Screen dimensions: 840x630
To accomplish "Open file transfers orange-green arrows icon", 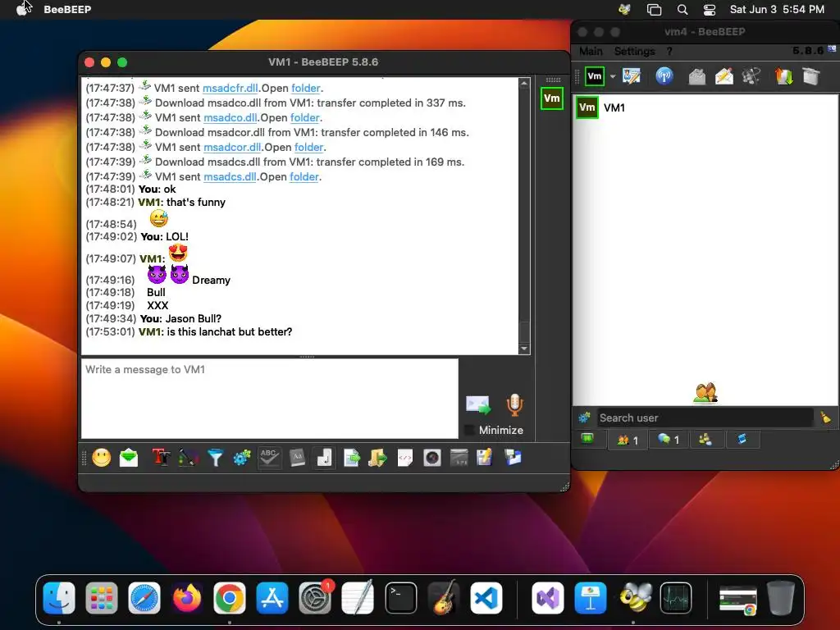I will point(783,76).
